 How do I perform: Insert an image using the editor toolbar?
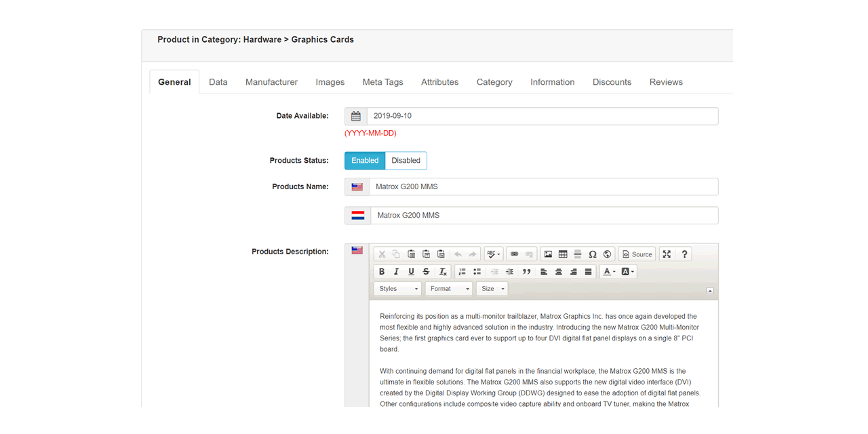[548, 254]
